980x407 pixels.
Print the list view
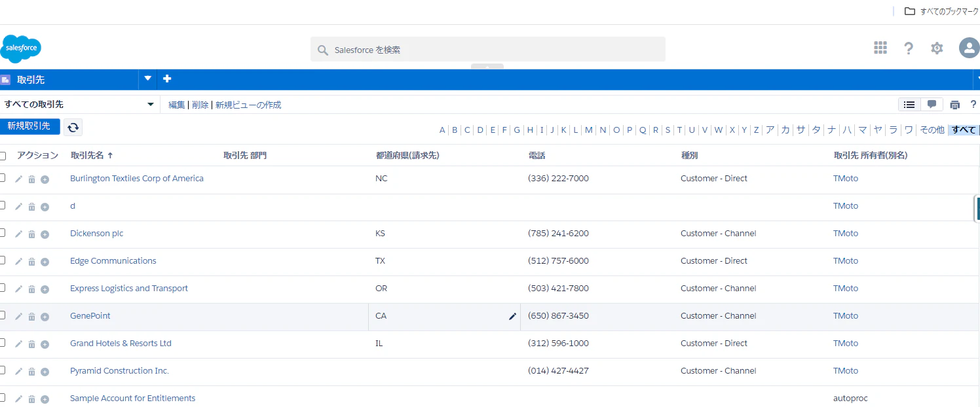[x=955, y=105]
